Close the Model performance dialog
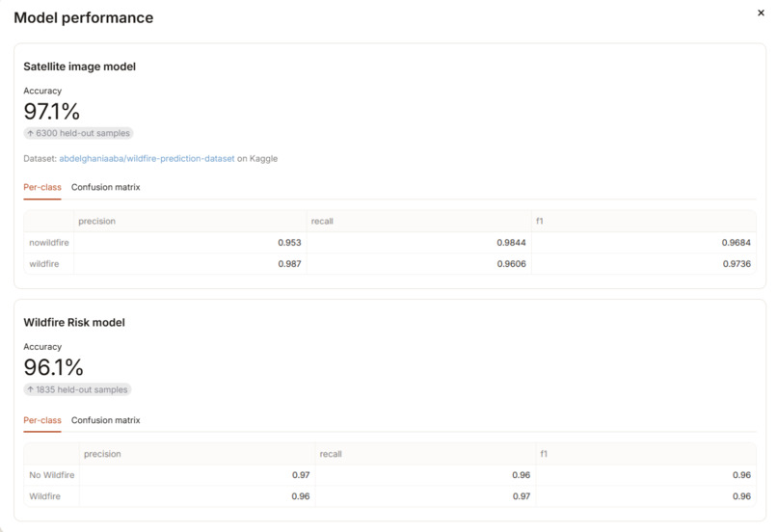777x532 pixels. click(x=761, y=13)
